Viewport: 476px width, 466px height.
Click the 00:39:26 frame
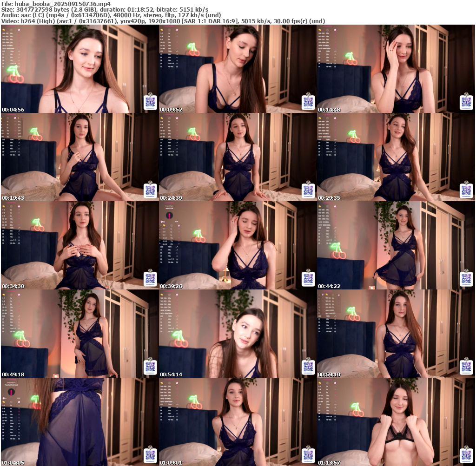(238, 245)
